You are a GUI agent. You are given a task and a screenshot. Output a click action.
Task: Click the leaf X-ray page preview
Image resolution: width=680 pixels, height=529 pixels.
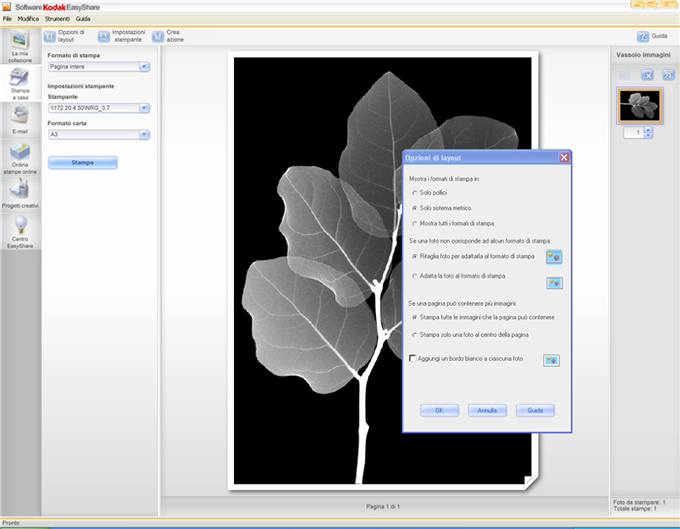point(382,270)
